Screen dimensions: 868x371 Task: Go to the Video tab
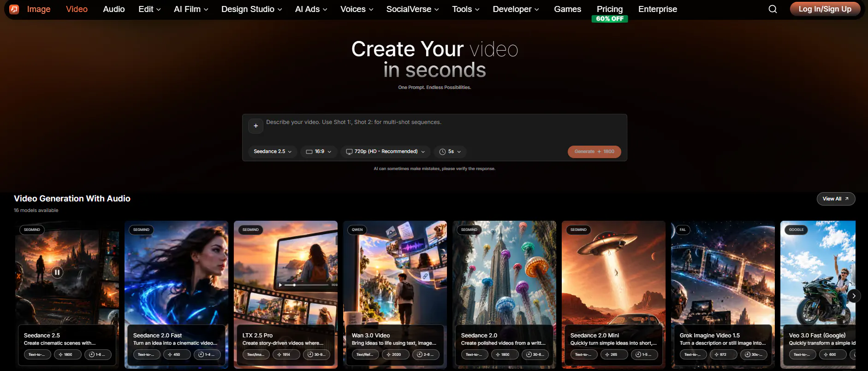click(x=77, y=9)
